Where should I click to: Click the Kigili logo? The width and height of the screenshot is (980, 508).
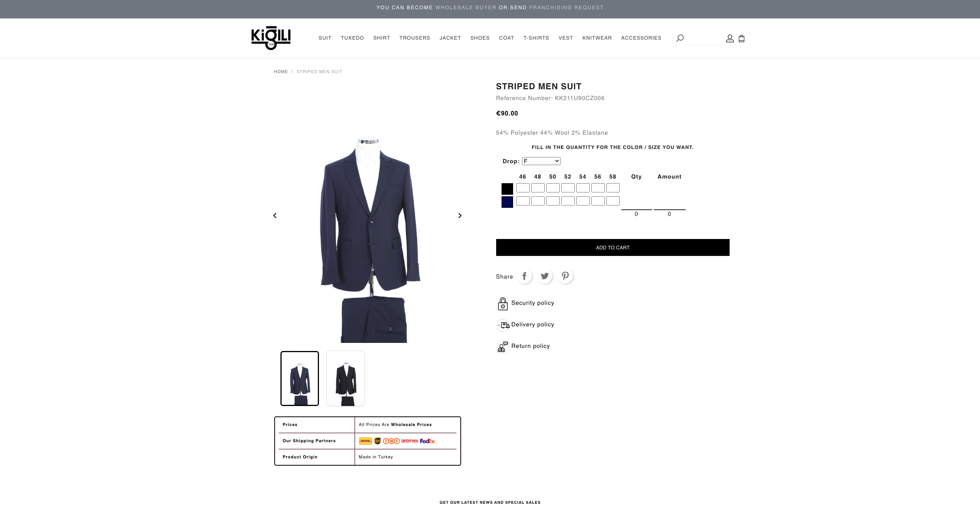271,38
